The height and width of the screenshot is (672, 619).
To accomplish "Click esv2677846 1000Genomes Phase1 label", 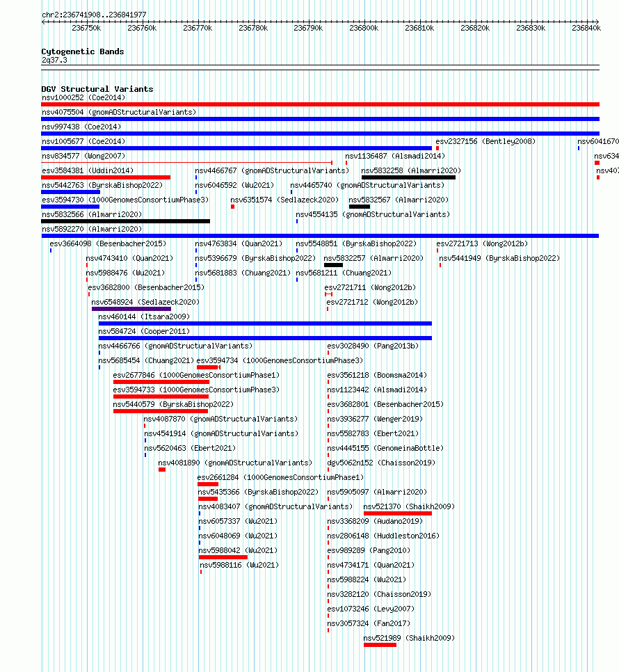I will pyautogui.click(x=196, y=374).
